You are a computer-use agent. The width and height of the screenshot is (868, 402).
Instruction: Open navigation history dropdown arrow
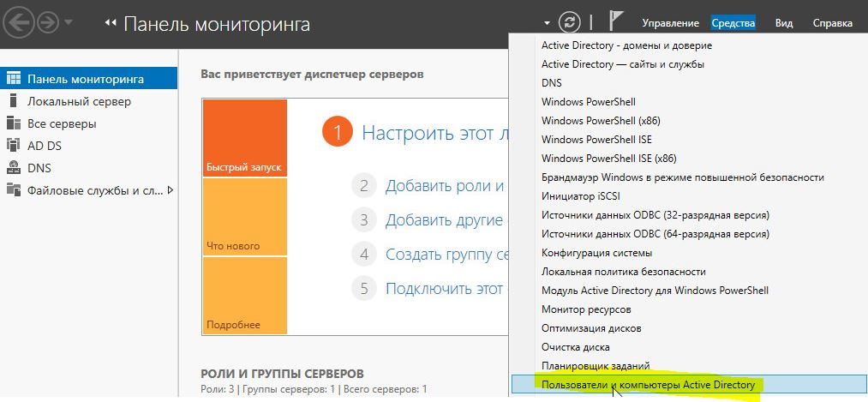[69, 22]
